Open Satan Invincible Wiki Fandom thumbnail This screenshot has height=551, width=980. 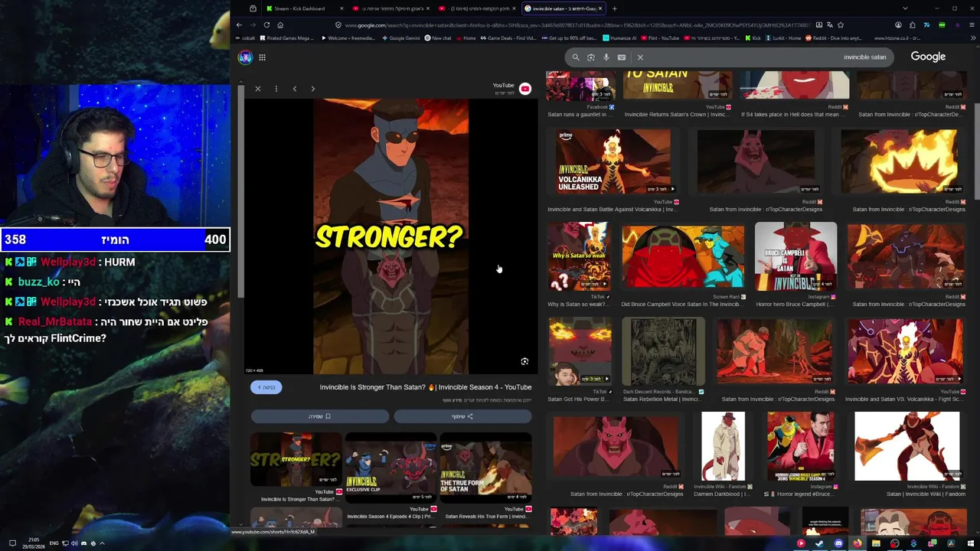[906, 447]
